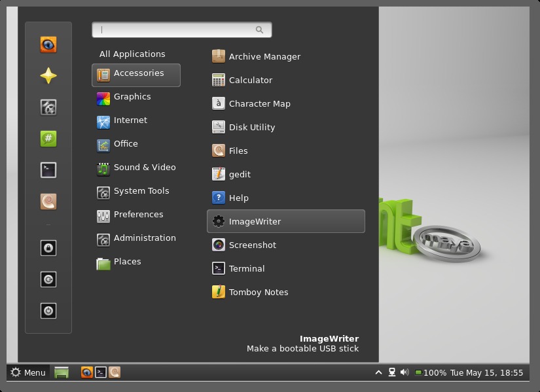Viewport: 540px width, 392px height.
Task: Click Firefox launcher on the panel
Action: (x=87, y=372)
